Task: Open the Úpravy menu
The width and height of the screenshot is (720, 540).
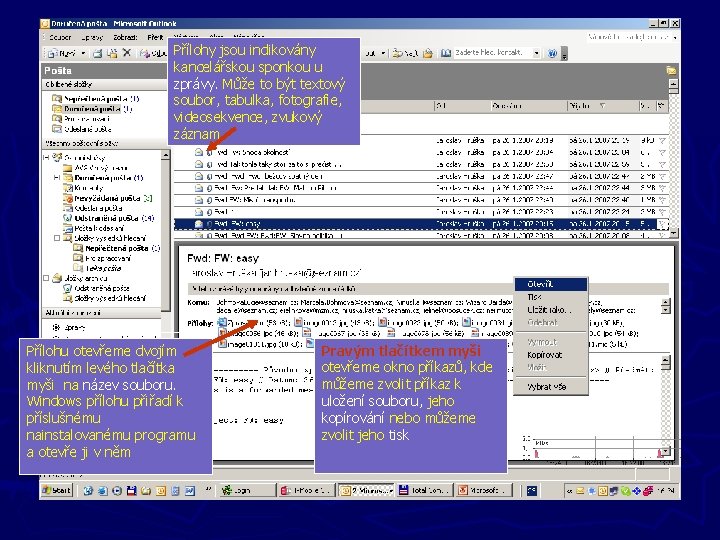Action: pos(92,37)
